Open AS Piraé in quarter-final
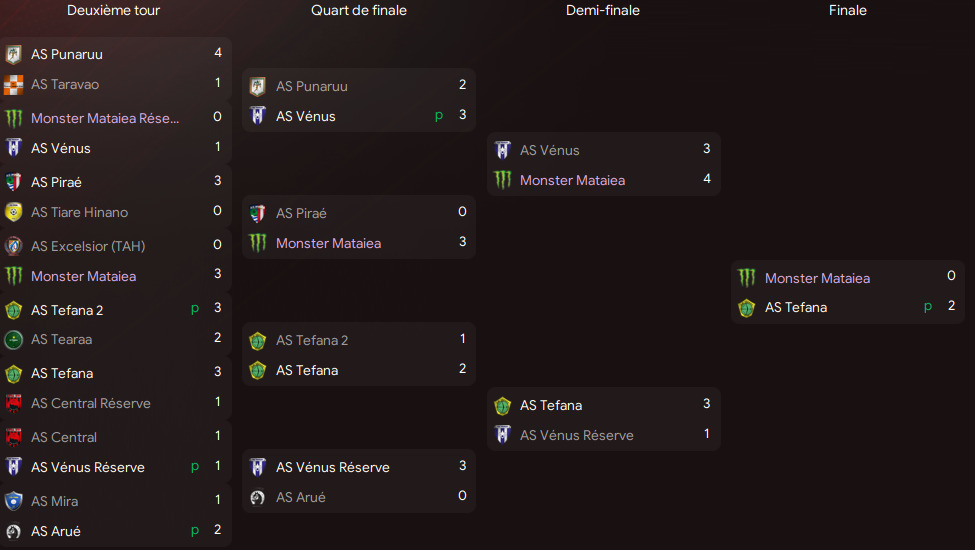975x550 pixels. pos(301,213)
